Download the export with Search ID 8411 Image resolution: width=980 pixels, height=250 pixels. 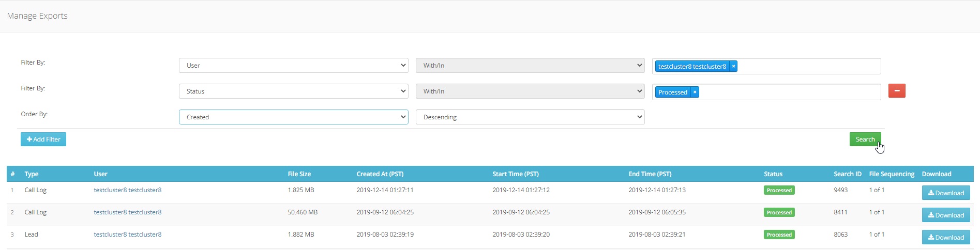(x=946, y=215)
